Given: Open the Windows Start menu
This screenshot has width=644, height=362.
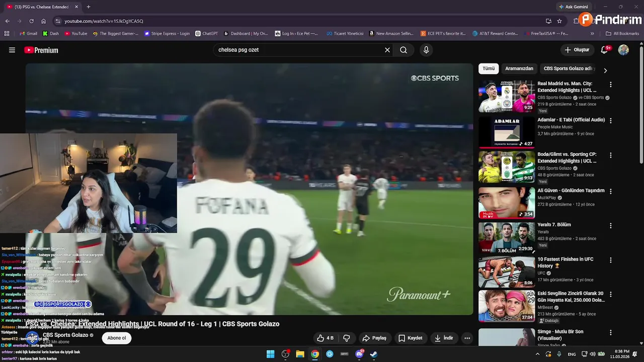Looking at the screenshot, I should click(x=270, y=354).
